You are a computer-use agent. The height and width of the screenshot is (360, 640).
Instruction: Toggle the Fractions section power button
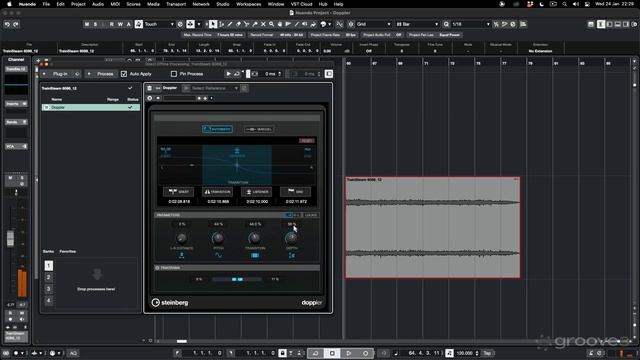click(x=158, y=268)
